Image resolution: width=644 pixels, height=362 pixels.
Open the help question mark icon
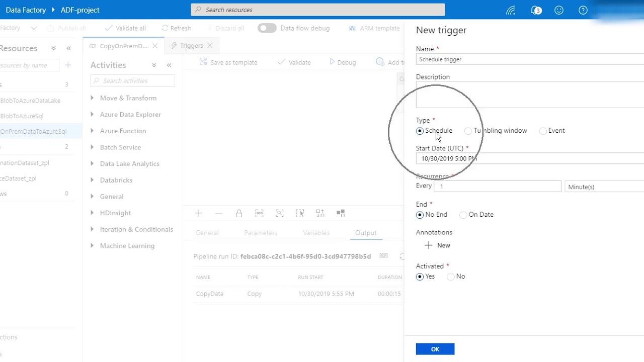(x=583, y=10)
